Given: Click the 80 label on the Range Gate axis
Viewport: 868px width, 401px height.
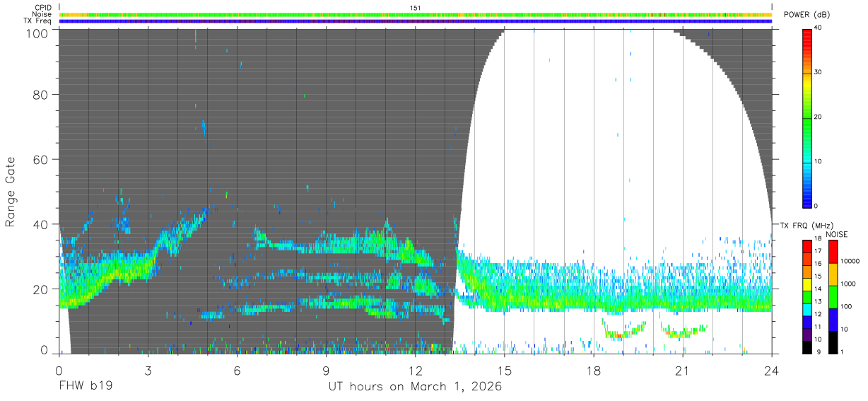Looking at the screenshot, I should point(40,95).
